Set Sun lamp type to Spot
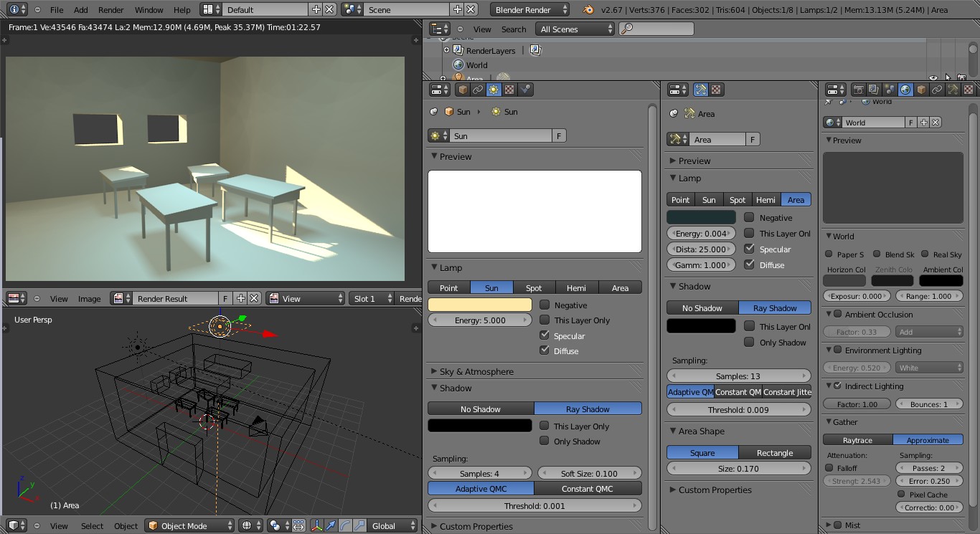The height and width of the screenshot is (534, 980). tap(534, 287)
